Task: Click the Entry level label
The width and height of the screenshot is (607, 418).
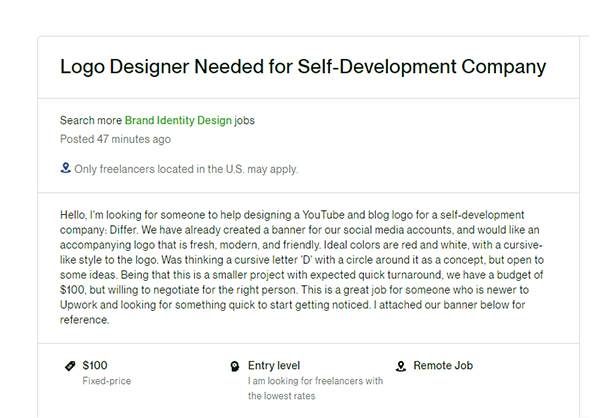Action: [274, 365]
